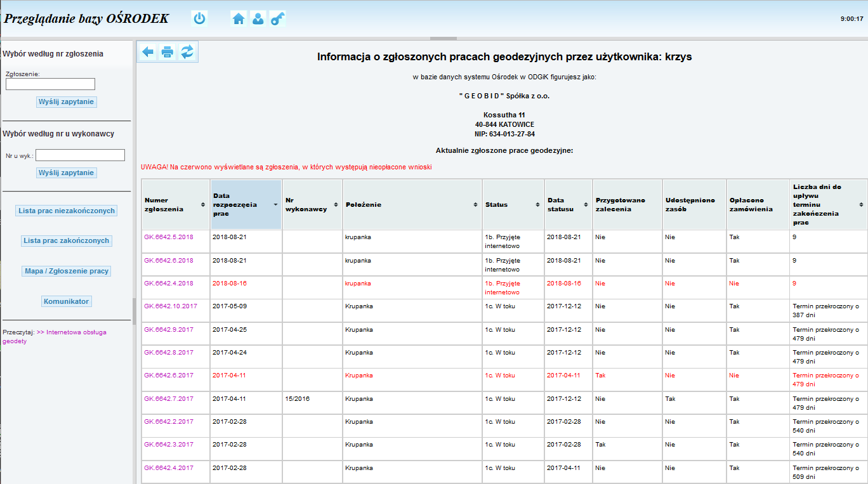868x484 pixels.
Task: Focus the Nr u wyk. text field
Action: 80,155
